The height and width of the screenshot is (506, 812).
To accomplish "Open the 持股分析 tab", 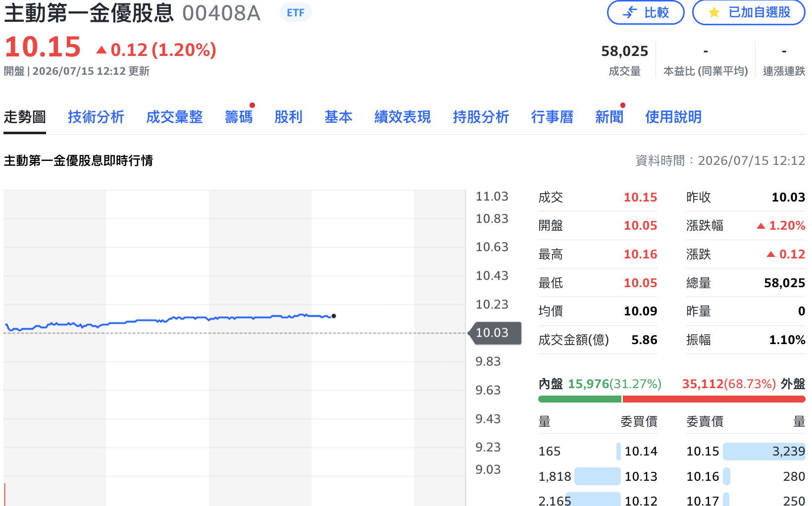I will pyautogui.click(x=481, y=117).
